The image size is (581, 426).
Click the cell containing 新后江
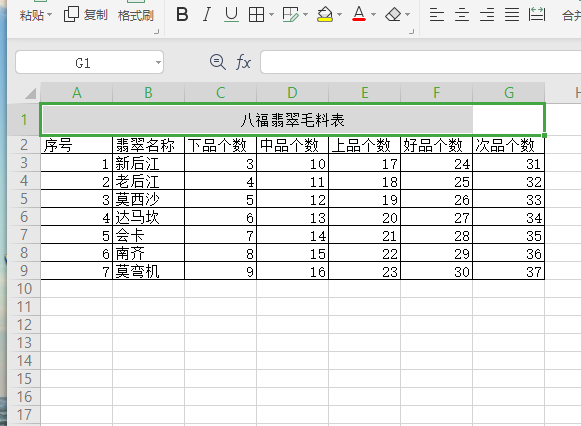(x=148, y=163)
